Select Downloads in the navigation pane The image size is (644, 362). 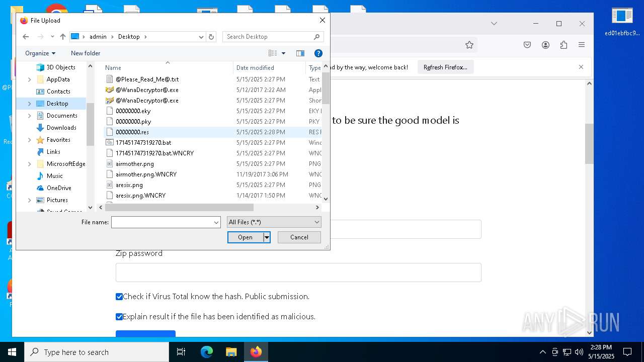61,128
